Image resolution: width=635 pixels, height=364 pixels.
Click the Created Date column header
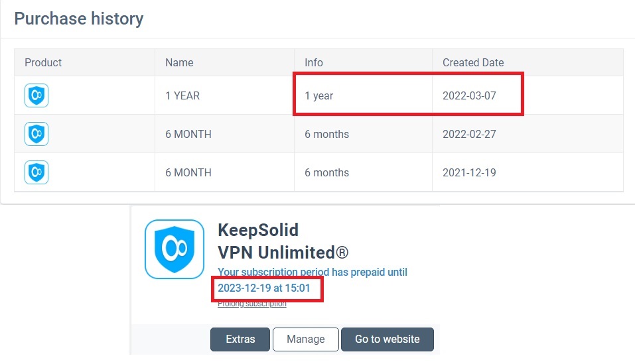(473, 62)
